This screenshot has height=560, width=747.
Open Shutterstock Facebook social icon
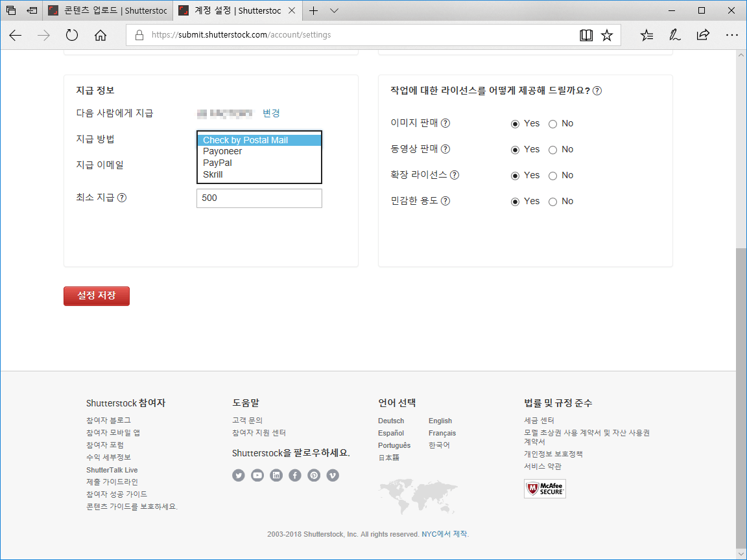coord(295,475)
